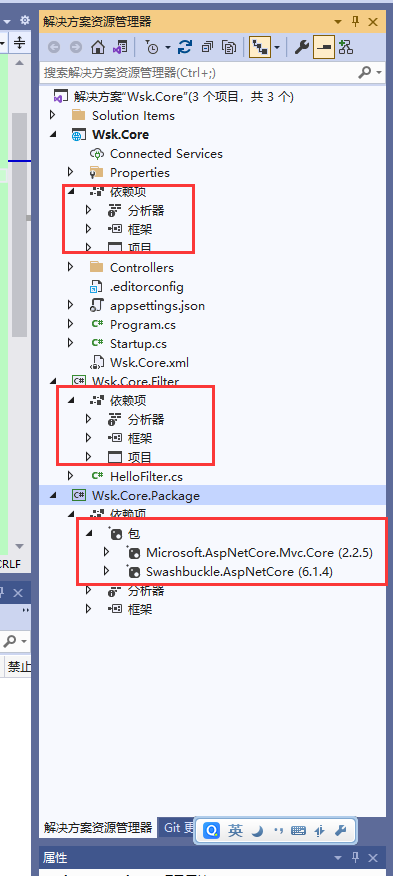
Task: Click the Wsk.Core web project globe icon
Action: (x=78, y=135)
